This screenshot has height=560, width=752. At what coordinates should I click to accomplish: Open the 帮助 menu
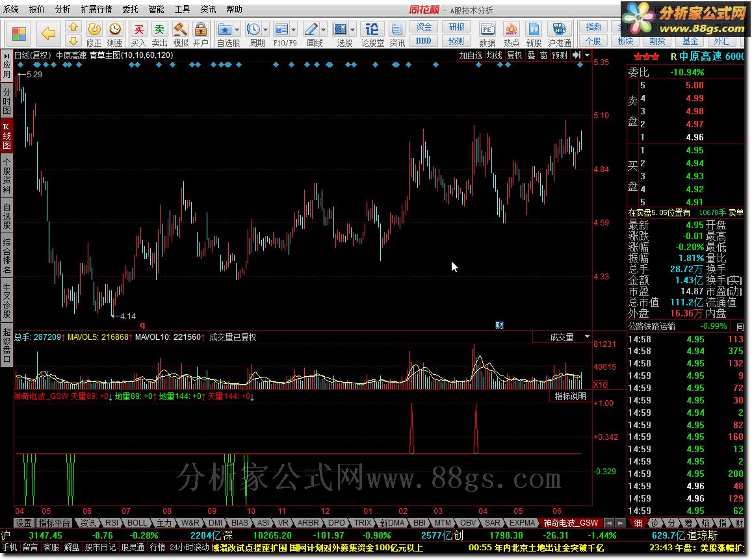point(234,9)
